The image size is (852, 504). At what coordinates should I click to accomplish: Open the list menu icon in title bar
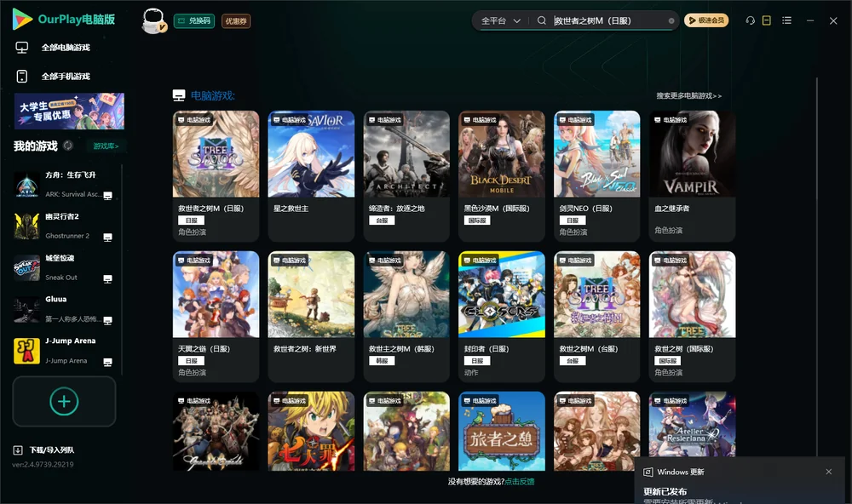pyautogui.click(x=786, y=20)
